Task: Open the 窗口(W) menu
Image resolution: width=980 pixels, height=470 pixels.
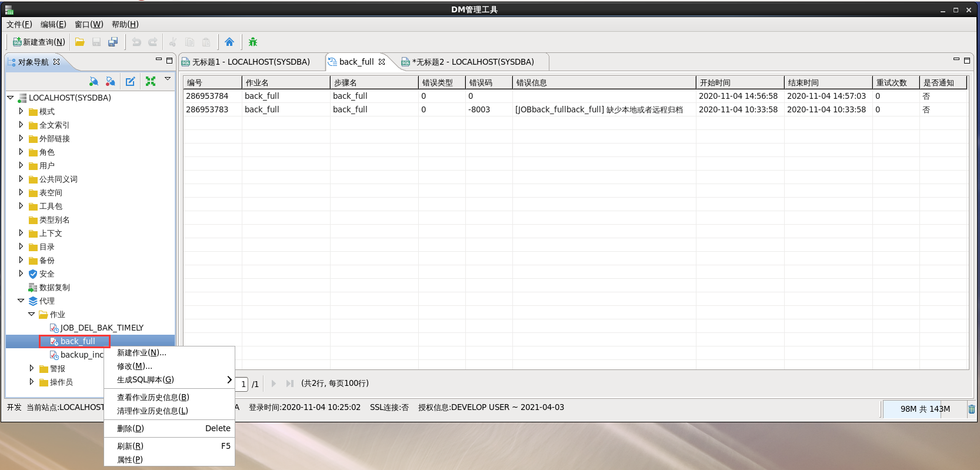Action: (89, 24)
